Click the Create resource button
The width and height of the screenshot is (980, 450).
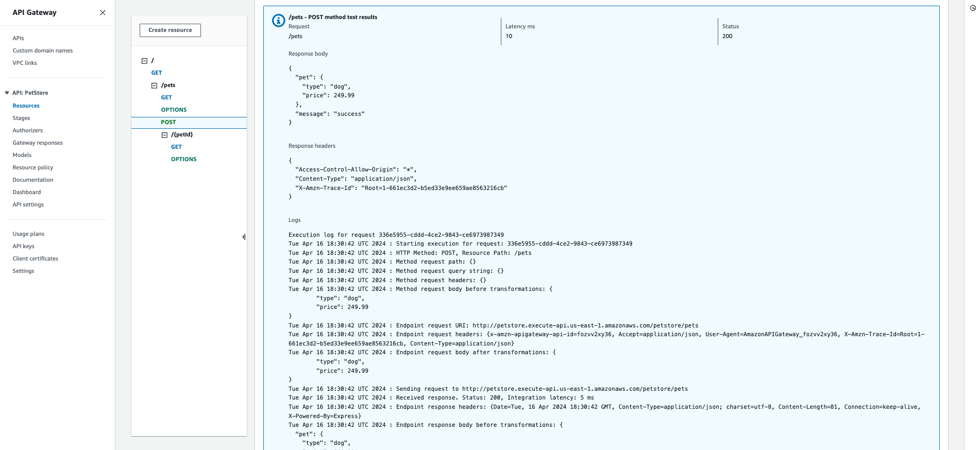(170, 30)
